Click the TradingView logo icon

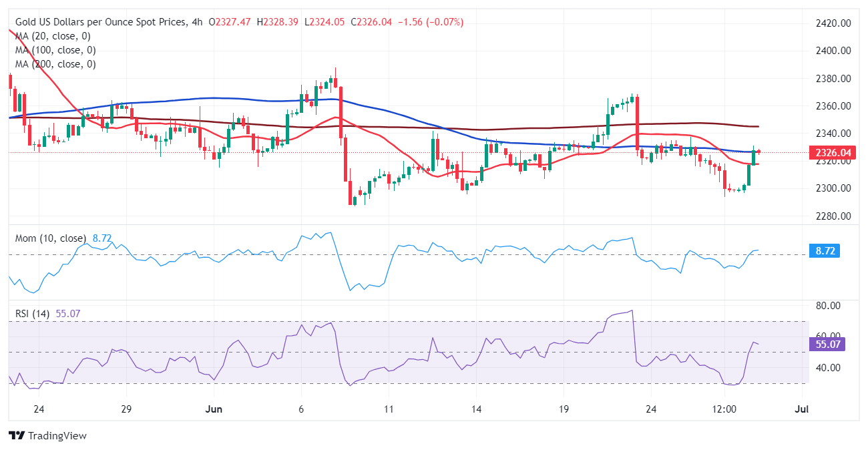tap(17, 435)
